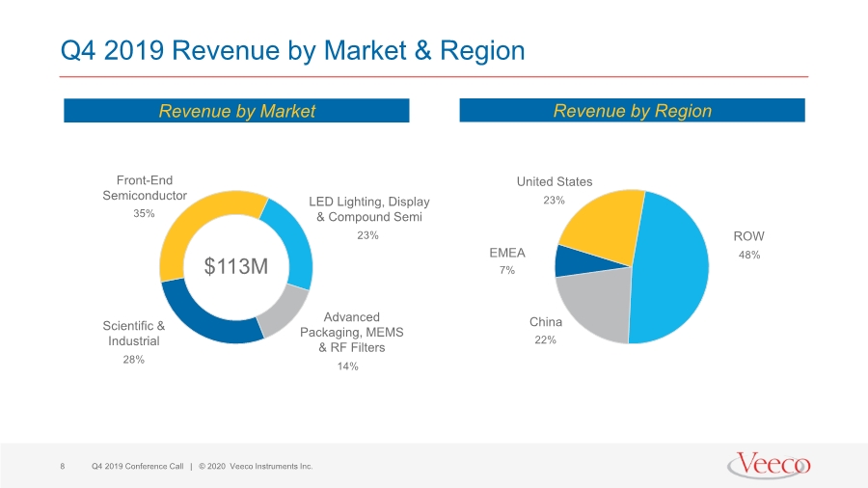Click the ROW 48% label
868x488 pixels.
[749, 245]
